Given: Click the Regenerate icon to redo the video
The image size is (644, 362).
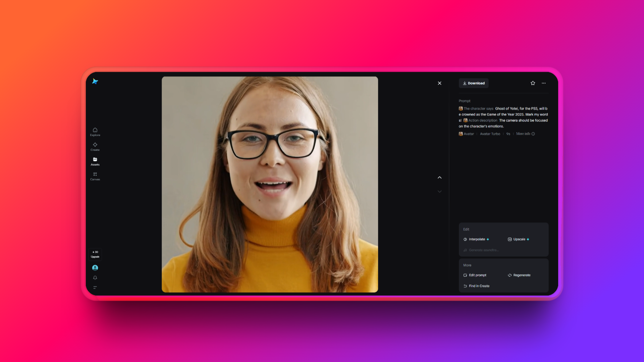Looking at the screenshot, I should tap(509, 275).
